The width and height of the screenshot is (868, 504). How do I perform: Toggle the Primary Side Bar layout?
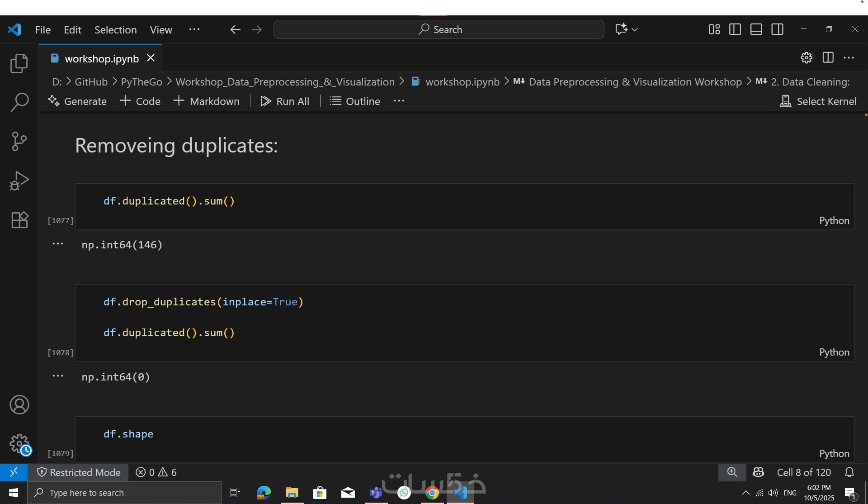point(735,29)
